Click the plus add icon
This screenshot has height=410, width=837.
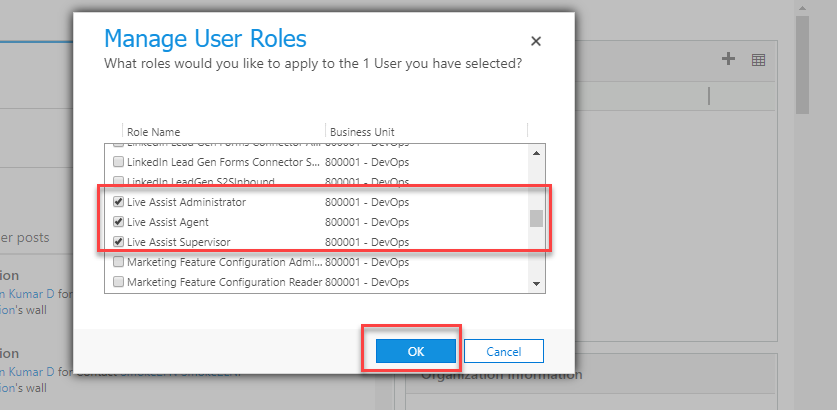pyautogui.click(x=728, y=59)
